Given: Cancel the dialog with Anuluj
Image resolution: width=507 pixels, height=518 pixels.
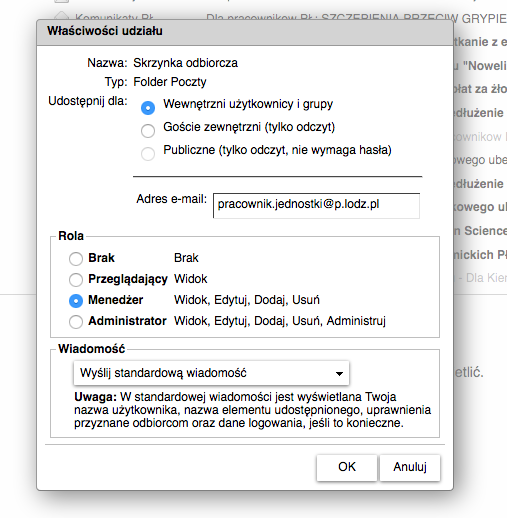Looking at the screenshot, I should (x=410, y=467).
